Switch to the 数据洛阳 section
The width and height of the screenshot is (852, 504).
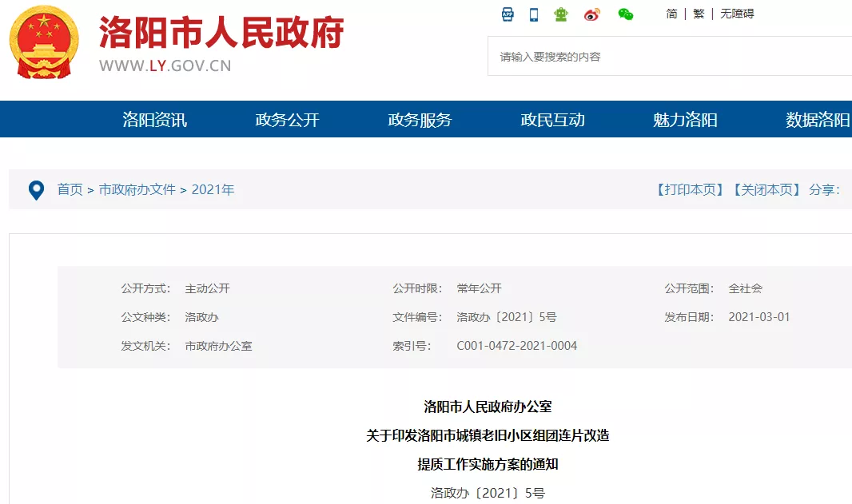816,119
